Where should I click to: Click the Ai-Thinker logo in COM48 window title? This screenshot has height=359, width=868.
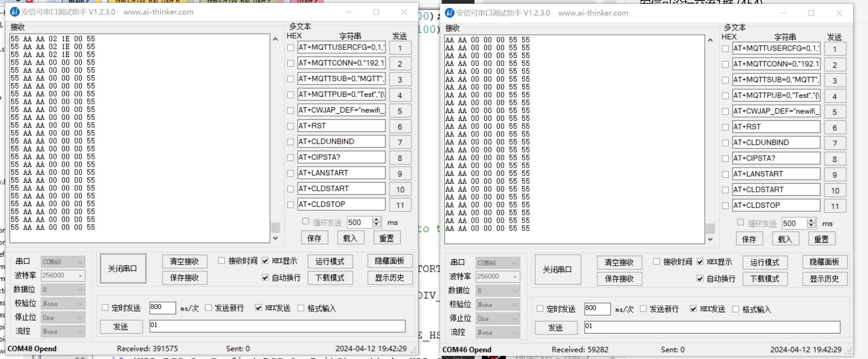coord(14,12)
